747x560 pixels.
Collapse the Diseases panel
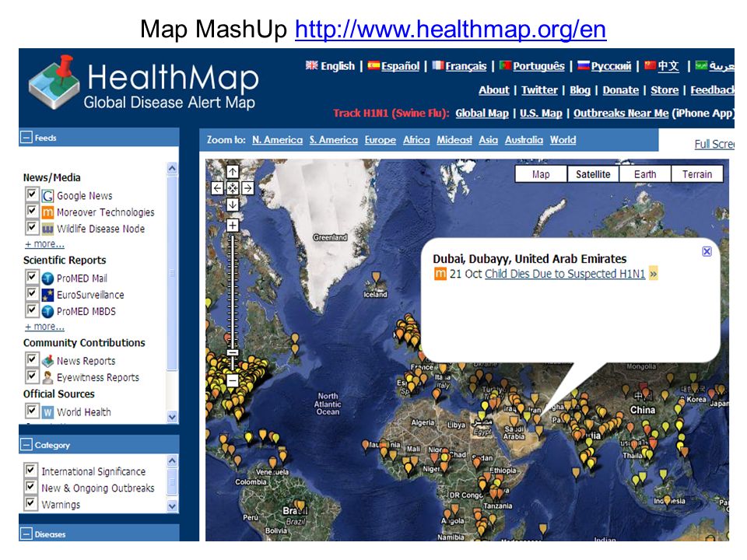26,534
